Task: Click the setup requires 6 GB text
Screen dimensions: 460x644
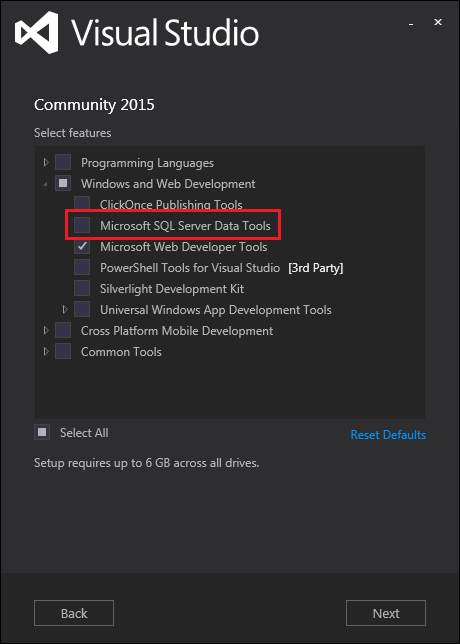Action: 147,463
